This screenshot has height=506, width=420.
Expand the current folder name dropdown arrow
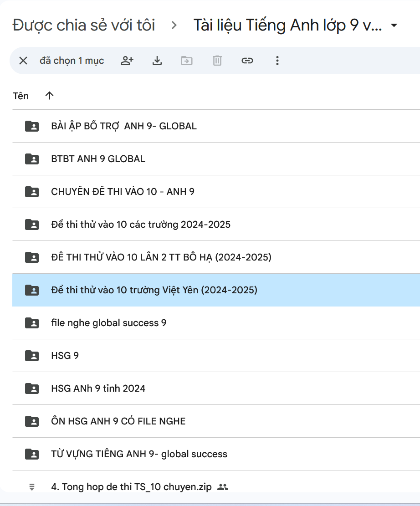394,26
